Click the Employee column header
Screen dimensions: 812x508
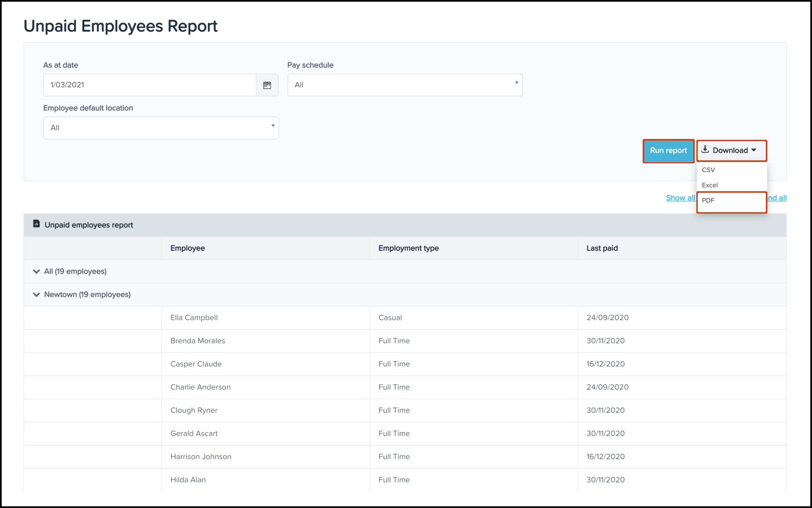(188, 248)
